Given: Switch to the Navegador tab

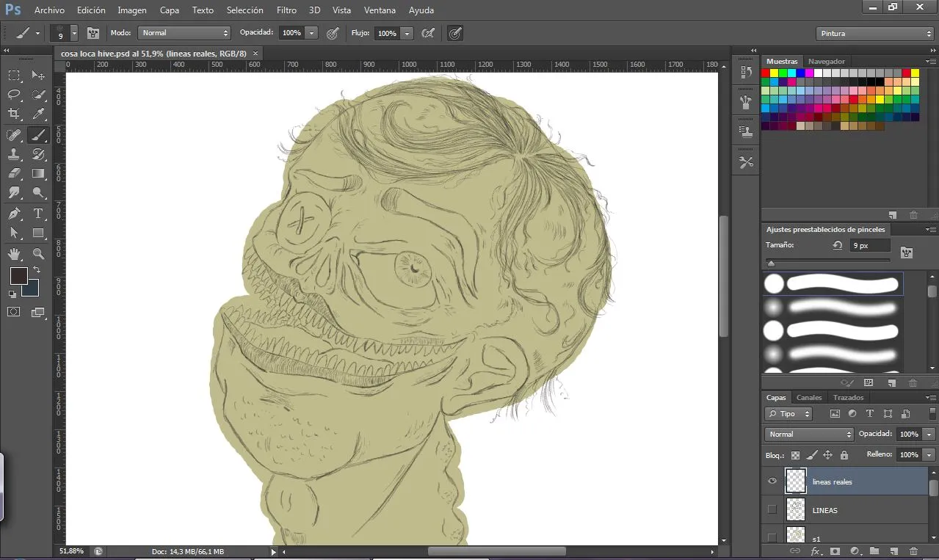Looking at the screenshot, I should (x=827, y=61).
